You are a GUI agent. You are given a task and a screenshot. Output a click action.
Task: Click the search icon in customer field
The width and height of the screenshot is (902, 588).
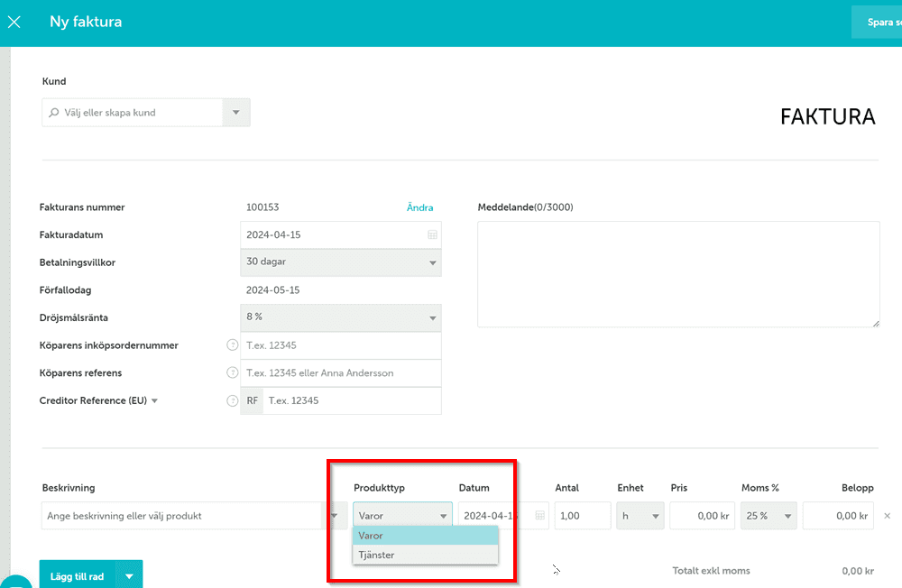(54, 114)
